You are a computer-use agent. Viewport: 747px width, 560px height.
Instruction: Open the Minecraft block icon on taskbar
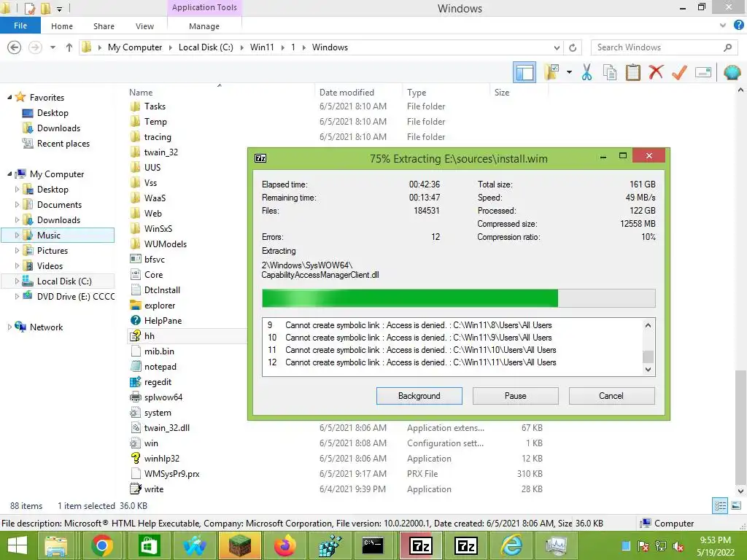tap(239, 545)
